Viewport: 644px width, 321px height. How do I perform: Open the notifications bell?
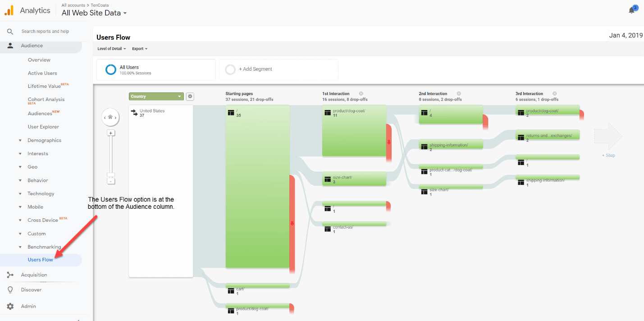(x=632, y=10)
